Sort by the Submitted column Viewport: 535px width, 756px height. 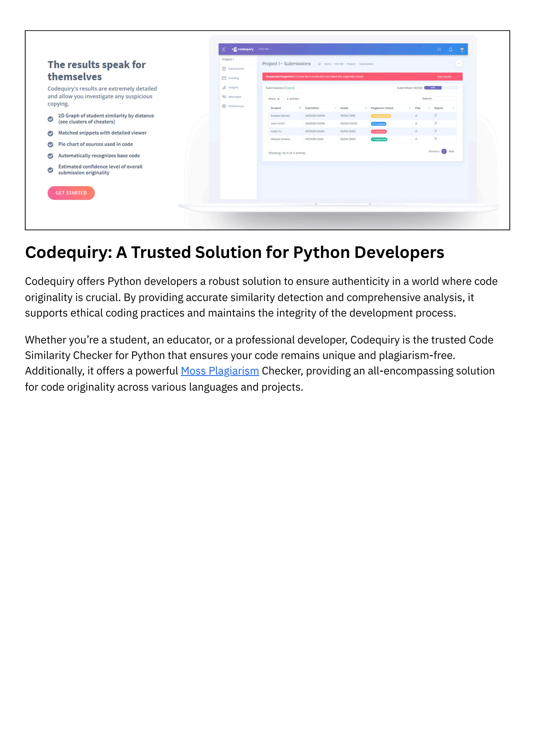[x=321, y=108]
